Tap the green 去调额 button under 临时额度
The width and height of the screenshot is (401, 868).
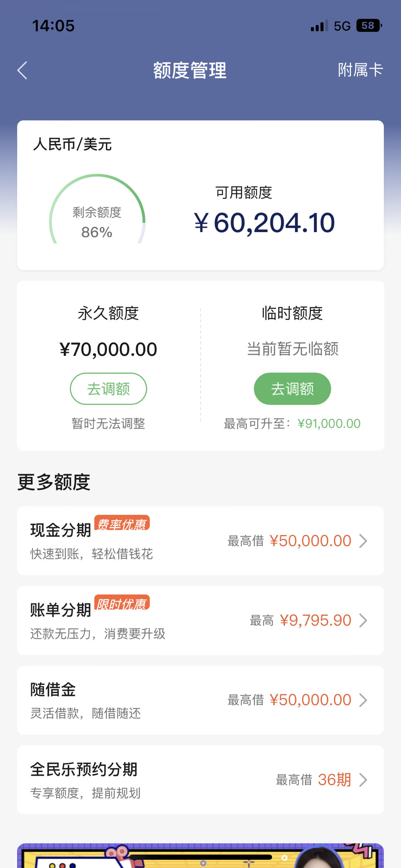tap(292, 389)
